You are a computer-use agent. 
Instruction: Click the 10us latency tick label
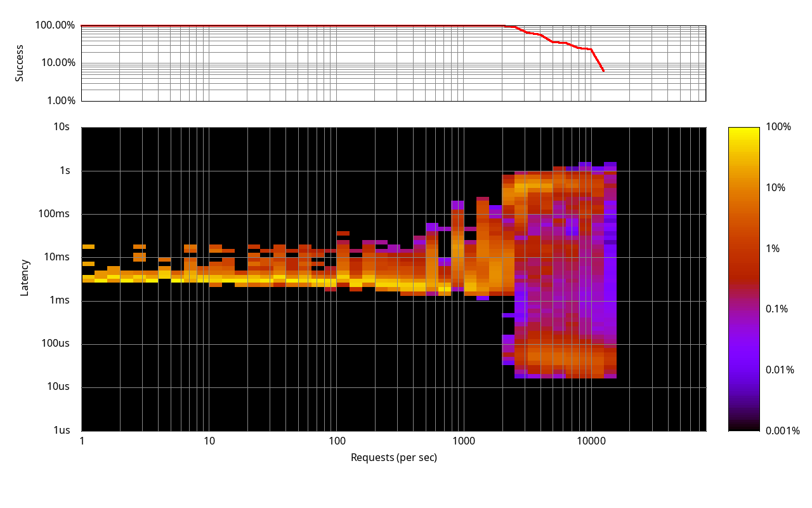pyautogui.click(x=57, y=387)
